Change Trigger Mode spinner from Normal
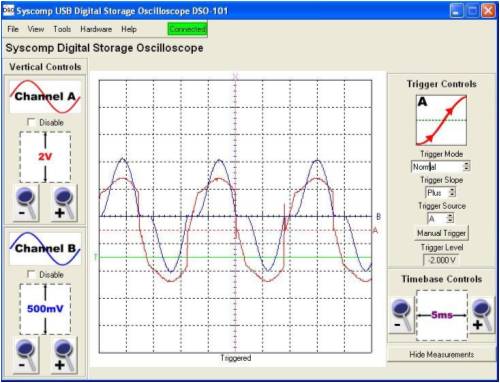 point(467,166)
